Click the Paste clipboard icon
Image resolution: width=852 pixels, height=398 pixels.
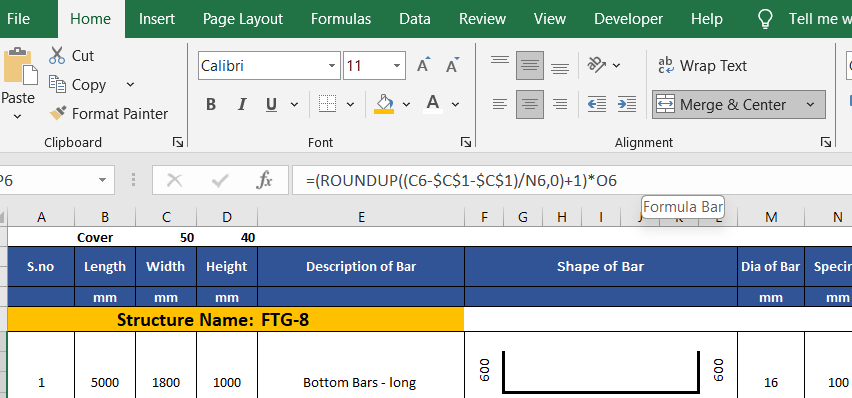[20, 67]
